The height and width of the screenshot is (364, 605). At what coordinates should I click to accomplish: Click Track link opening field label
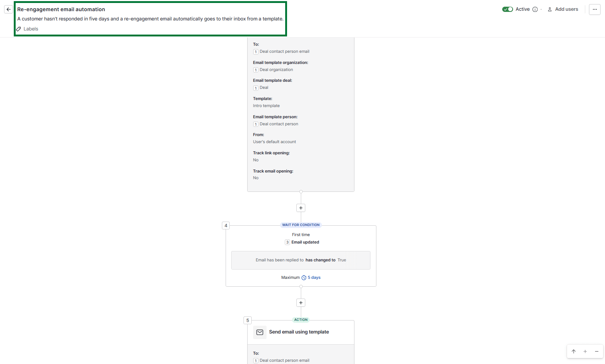point(271,153)
